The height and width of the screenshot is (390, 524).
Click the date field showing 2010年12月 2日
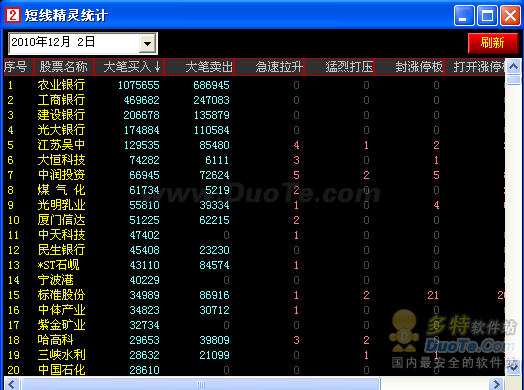(74, 43)
